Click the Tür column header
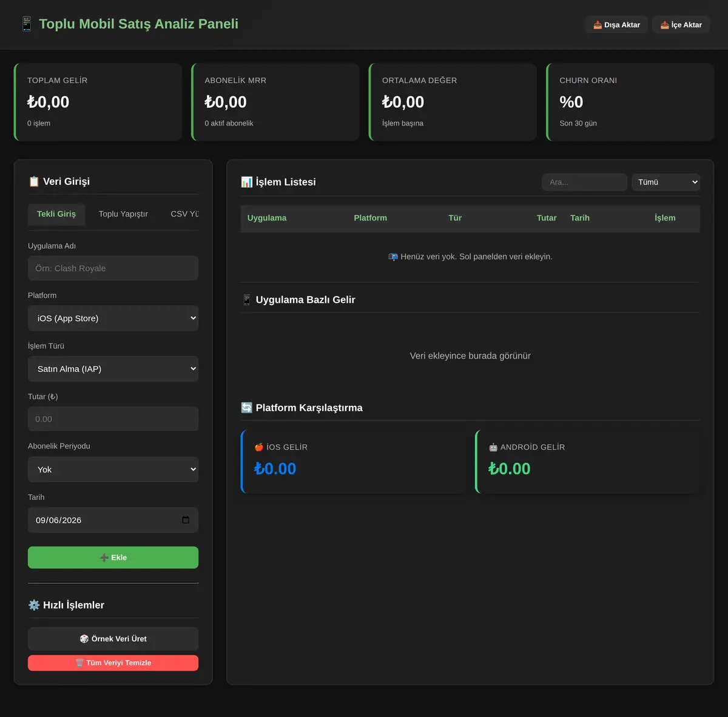 tap(455, 218)
